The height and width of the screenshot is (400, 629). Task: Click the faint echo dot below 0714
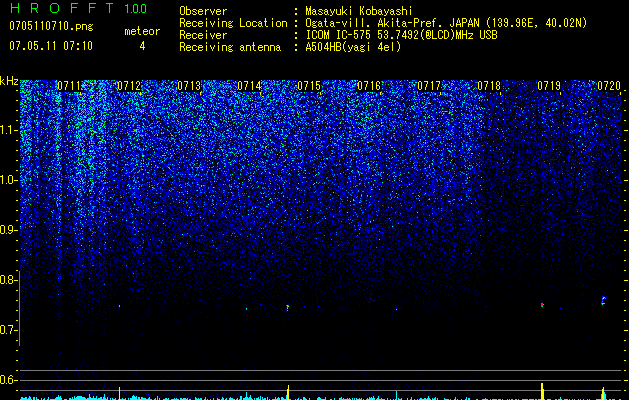[246, 309]
